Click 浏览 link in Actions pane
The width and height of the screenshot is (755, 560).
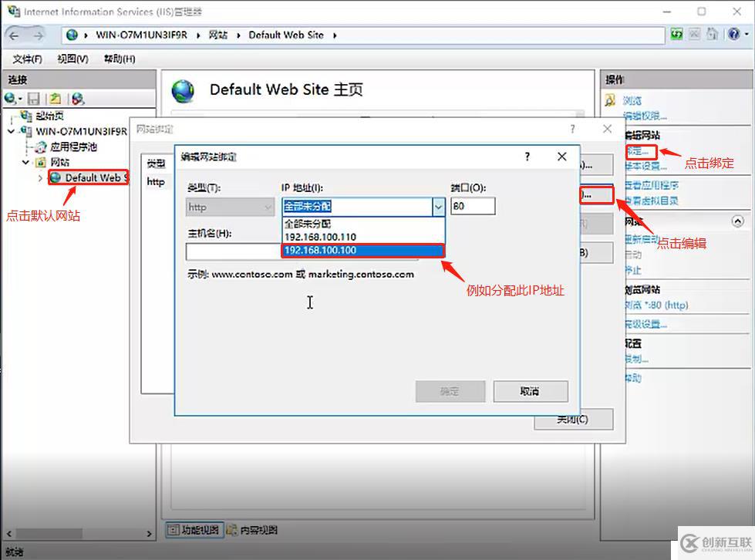click(x=632, y=100)
